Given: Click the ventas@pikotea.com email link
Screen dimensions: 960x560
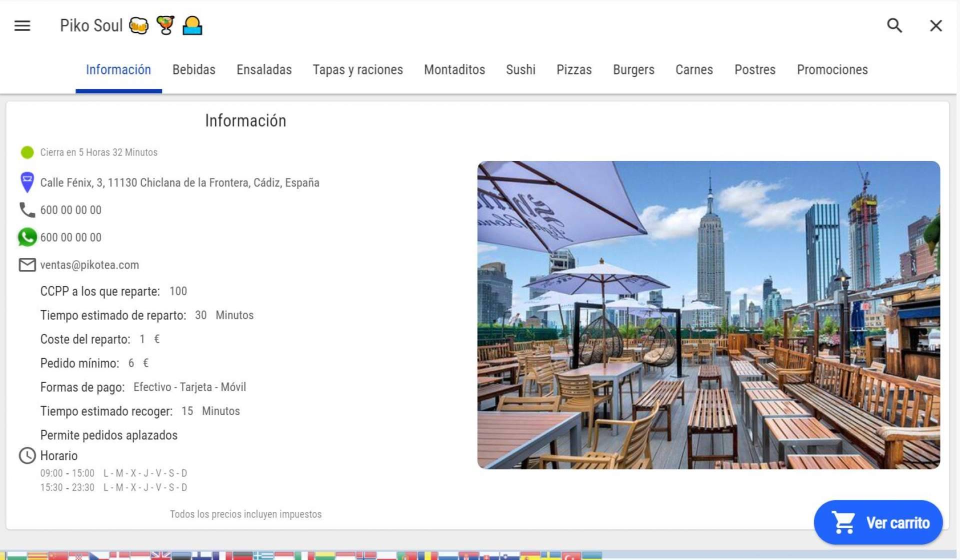Looking at the screenshot, I should [x=89, y=265].
